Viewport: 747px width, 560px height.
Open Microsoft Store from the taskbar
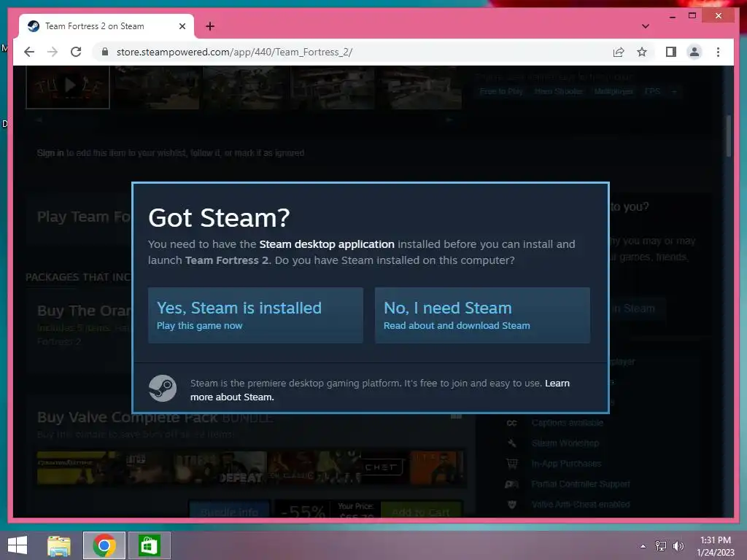(x=150, y=545)
